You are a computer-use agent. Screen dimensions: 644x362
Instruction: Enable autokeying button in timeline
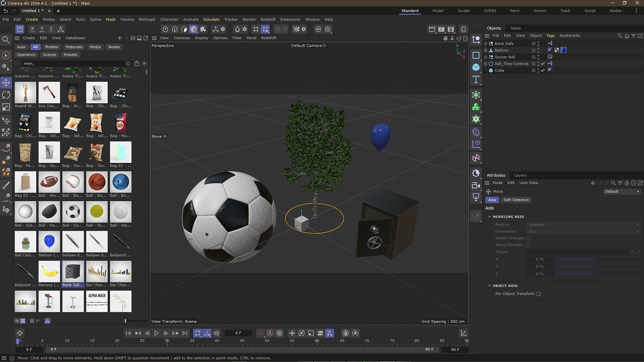[270, 333]
